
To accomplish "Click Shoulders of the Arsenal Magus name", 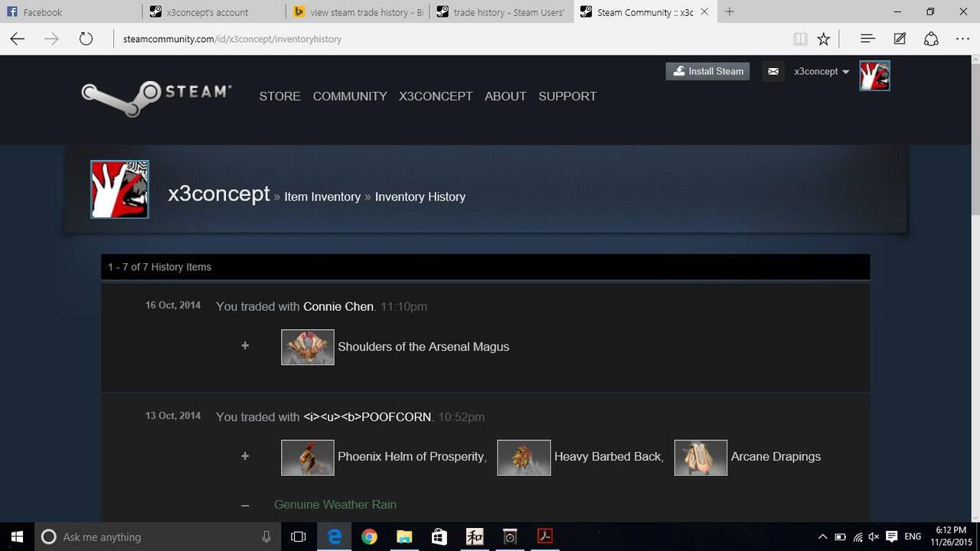I will [x=423, y=347].
